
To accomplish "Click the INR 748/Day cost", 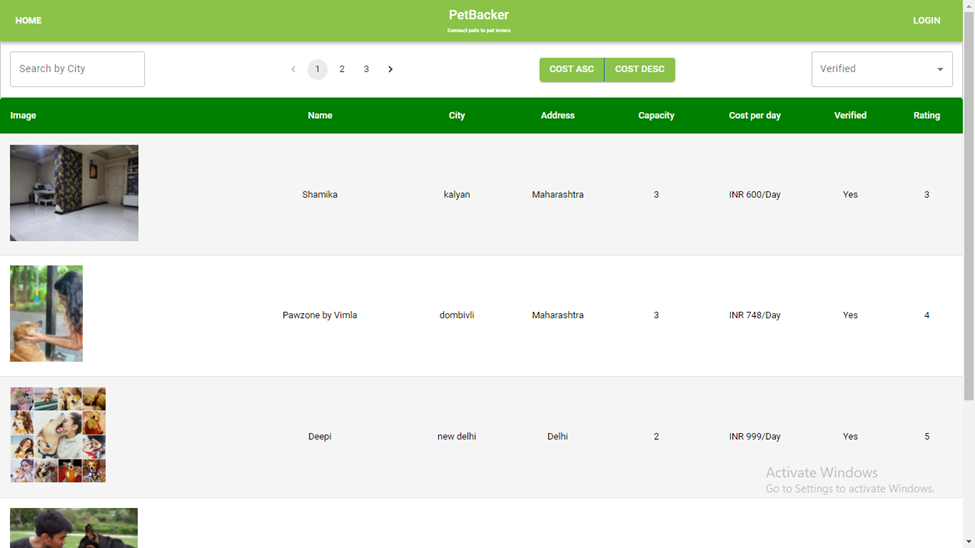I will (755, 315).
